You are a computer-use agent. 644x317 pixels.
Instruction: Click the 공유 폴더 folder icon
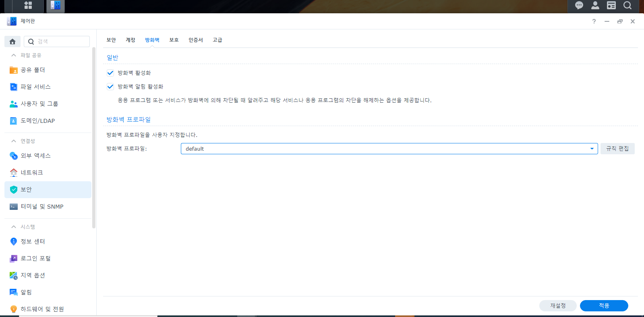tap(13, 70)
